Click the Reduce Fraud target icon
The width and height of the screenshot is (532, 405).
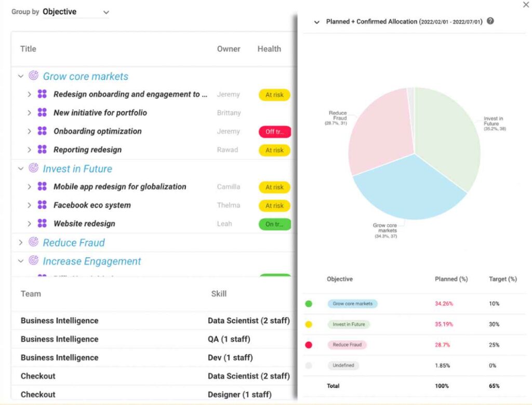[34, 242]
